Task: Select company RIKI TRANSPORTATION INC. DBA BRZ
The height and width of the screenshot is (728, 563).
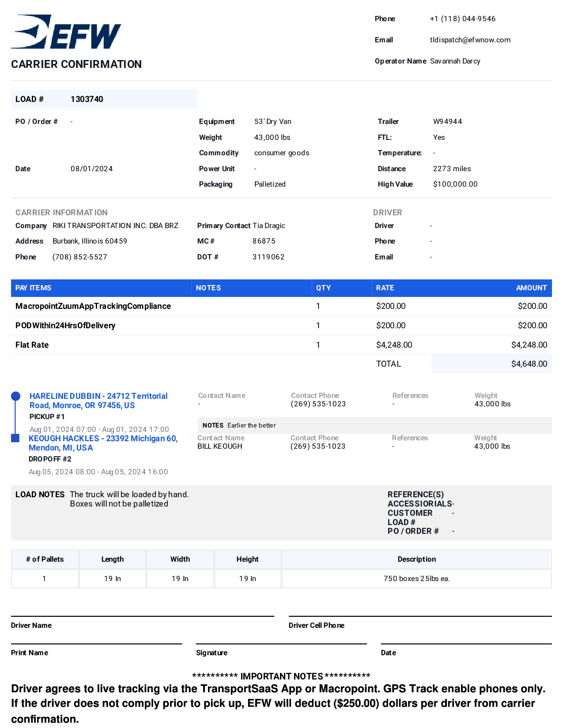Action: pos(116,225)
